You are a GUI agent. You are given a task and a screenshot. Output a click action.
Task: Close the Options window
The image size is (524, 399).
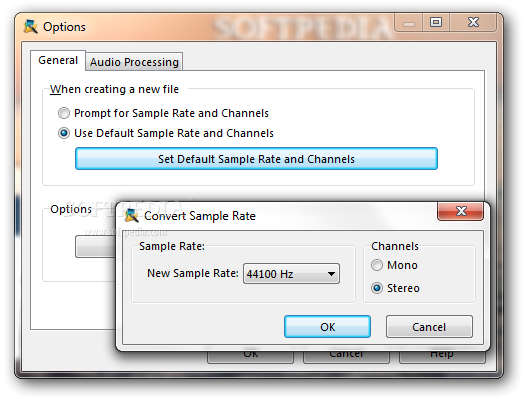tap(474, 22)
